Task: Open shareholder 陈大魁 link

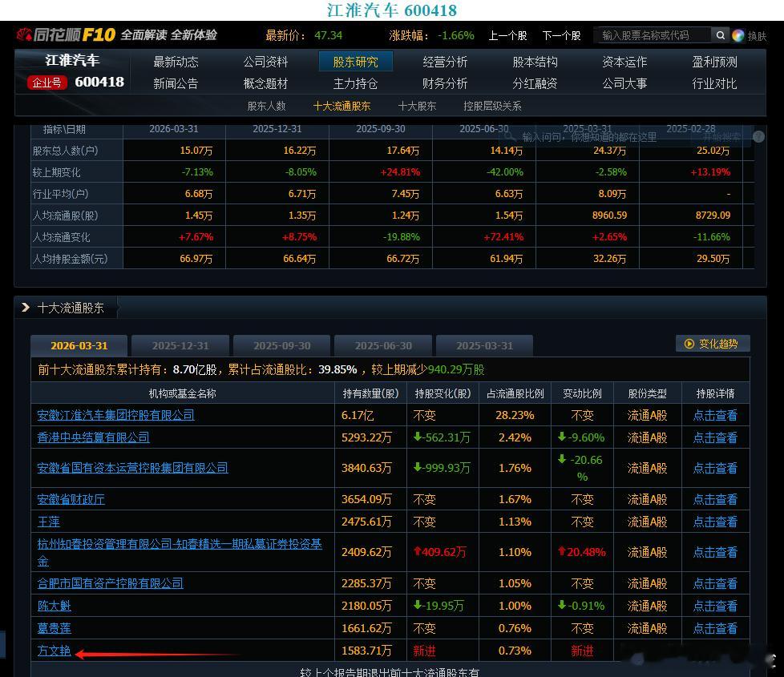Action: click(54, 606)
